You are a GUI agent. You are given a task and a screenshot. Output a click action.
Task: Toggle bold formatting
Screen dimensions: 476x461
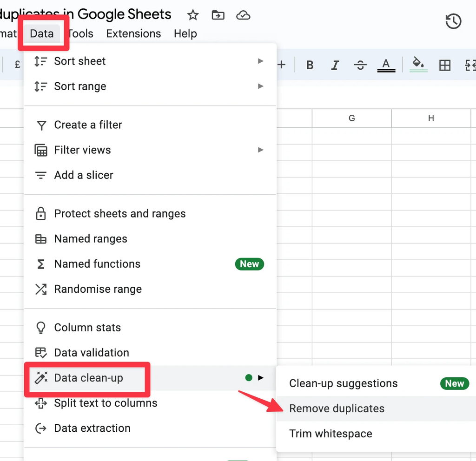pos(310,66)
